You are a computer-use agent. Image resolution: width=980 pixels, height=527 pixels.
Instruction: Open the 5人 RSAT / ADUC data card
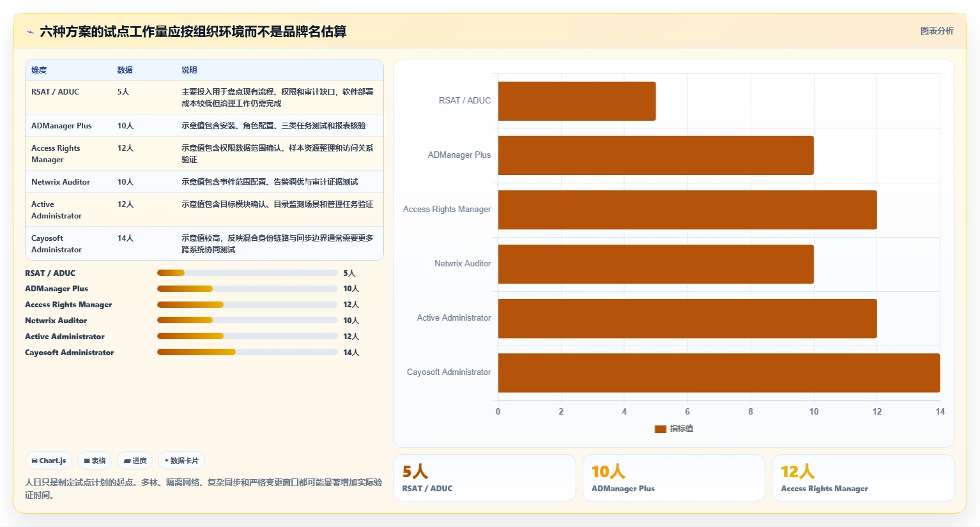tap(484, 478)
